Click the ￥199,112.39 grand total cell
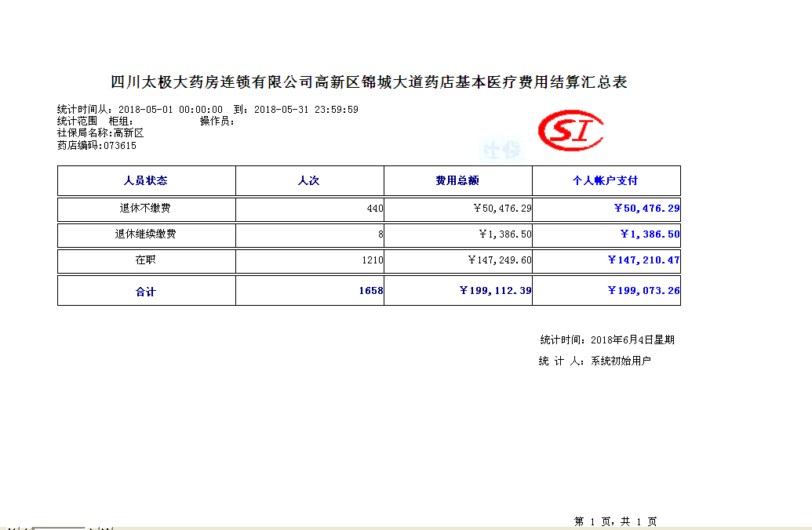The width and height of the screenshot is (812, 530). click(x=458, y=291)
